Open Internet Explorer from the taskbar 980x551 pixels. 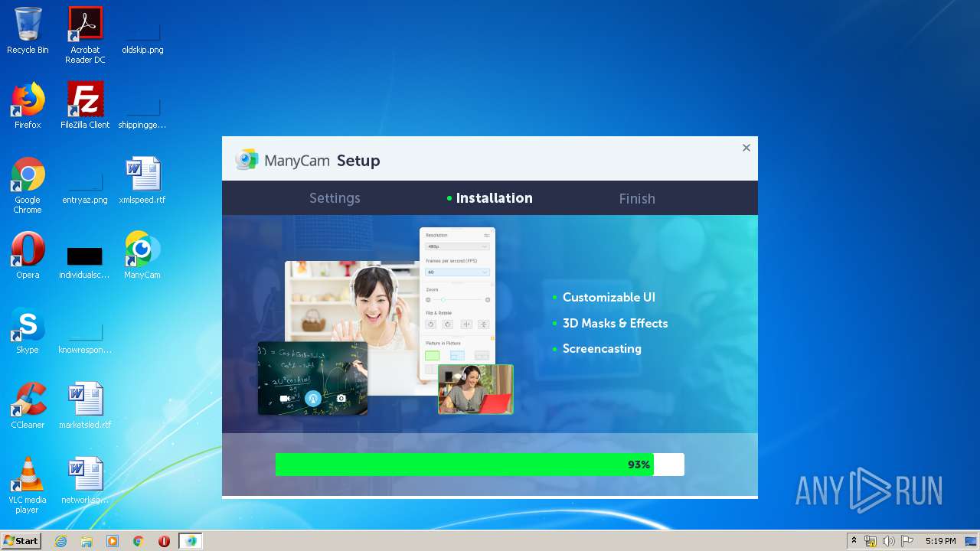(x=60, y=541)
